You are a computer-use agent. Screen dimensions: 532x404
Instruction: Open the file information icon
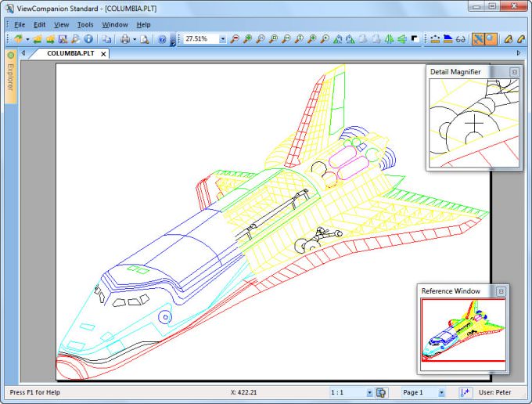[88, 39]
